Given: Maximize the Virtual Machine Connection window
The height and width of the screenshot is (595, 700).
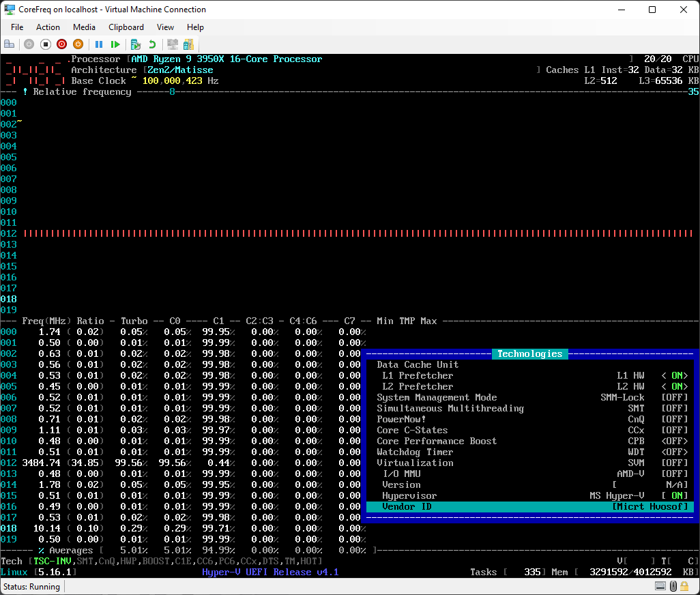Looking at the screenshot, I should [x=652, y=10].
